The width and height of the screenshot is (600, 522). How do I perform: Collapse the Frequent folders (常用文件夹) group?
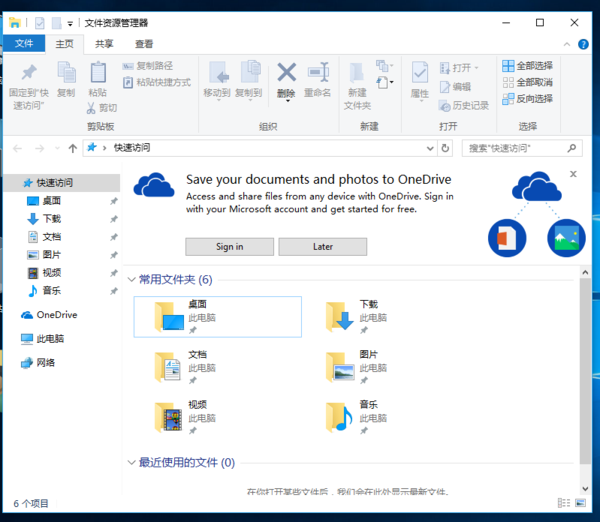point(132,279)
